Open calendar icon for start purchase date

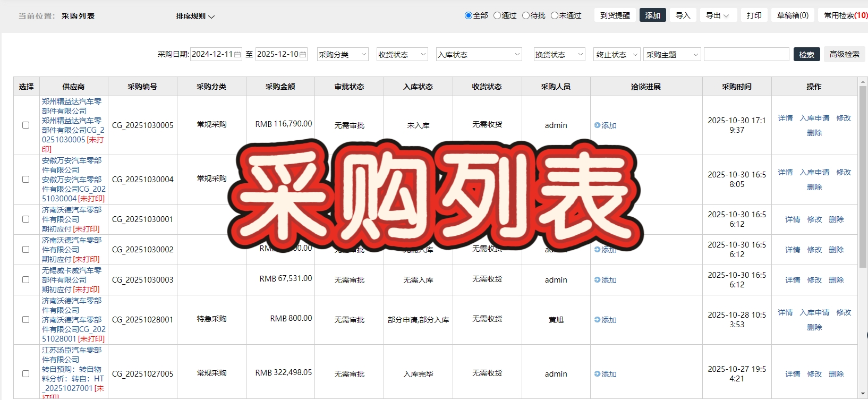coord(237,55)
